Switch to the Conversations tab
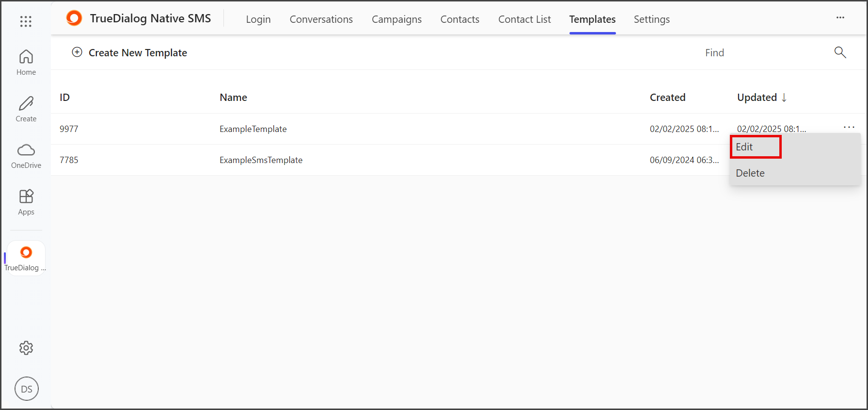The height and width of the screenshot is (410, 868). [x=321, y=19]
